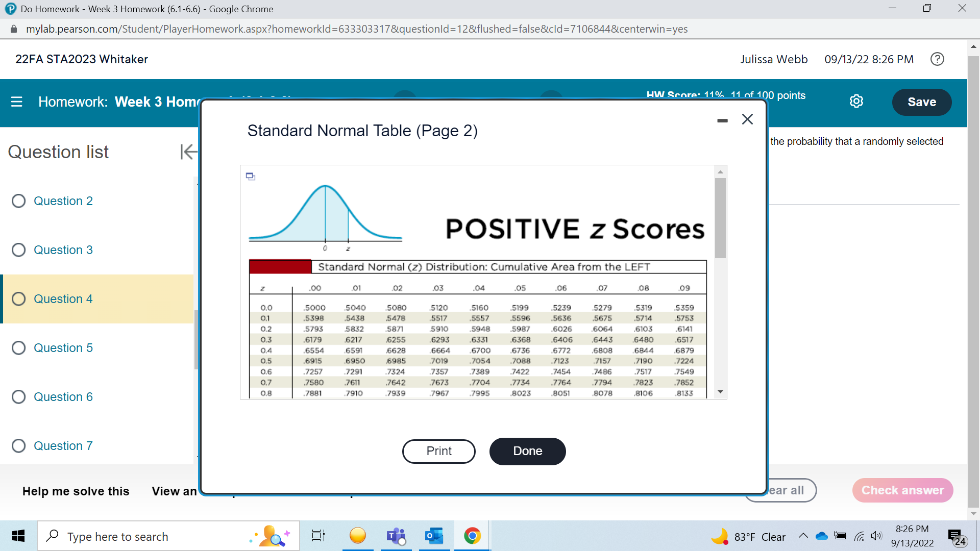980x551 pixels.
Task: Click the help question mark icon
Action: coord(937,59)
